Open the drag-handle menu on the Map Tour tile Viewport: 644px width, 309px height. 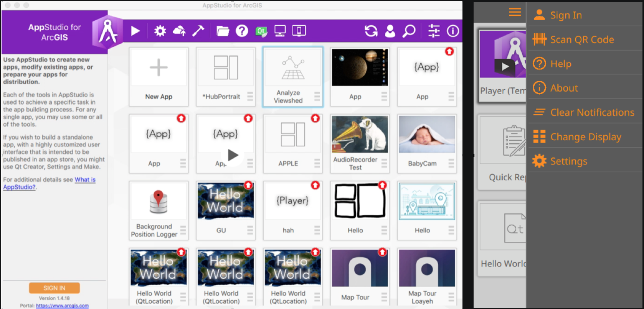pos(384,297)
